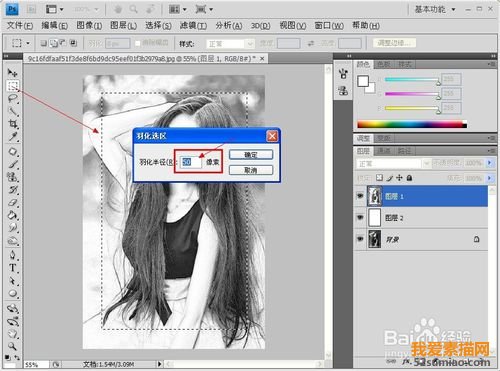This screenshot has width=500, height=371.
Task: Open the 滤镜(T) menu
Action: tap(193, 26)
